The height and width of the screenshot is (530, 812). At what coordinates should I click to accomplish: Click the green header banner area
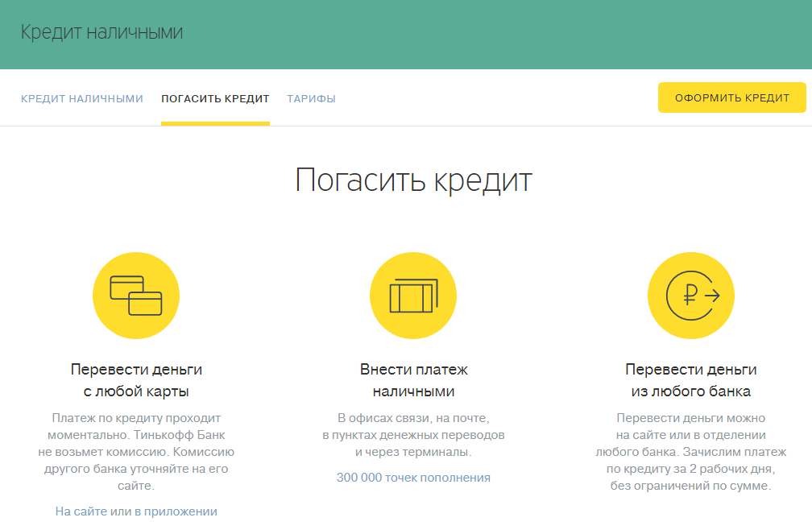click(x=483, y=34)
